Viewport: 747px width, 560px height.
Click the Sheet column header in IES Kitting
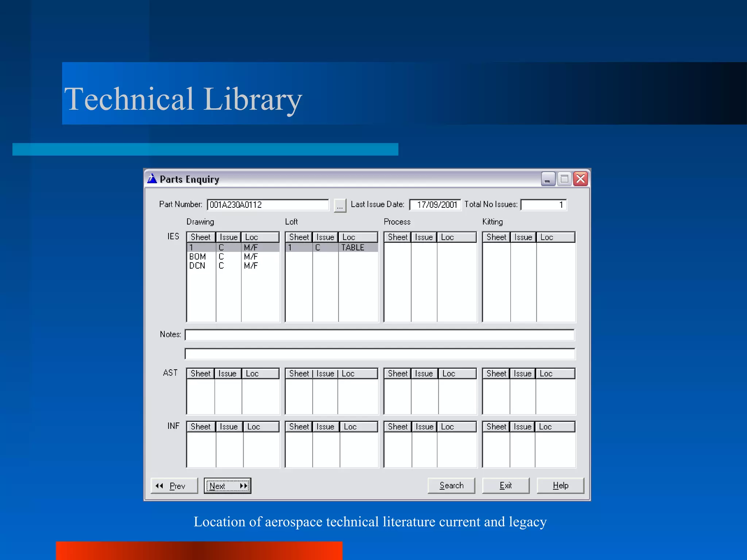(496, 237)
